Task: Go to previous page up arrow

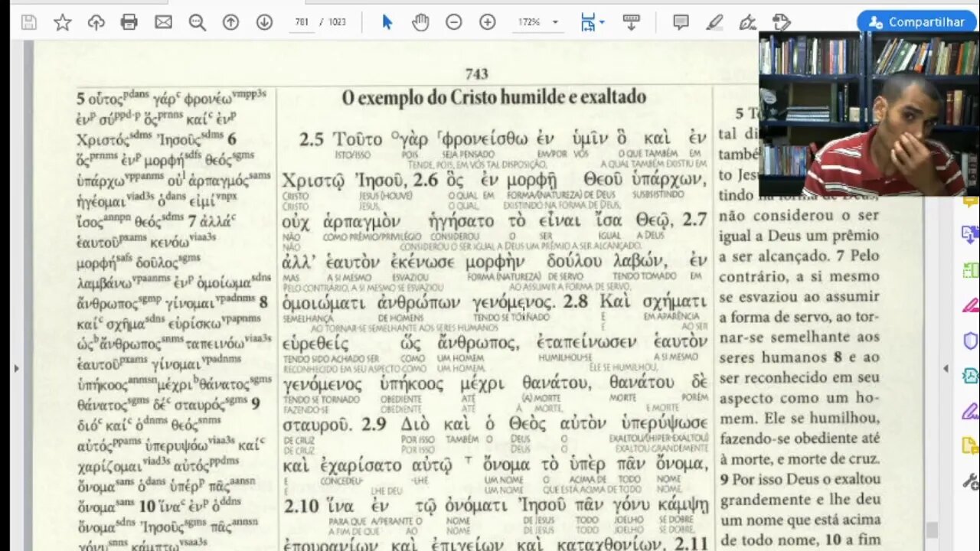Action: pyautogui.click(x=230, y=22)
